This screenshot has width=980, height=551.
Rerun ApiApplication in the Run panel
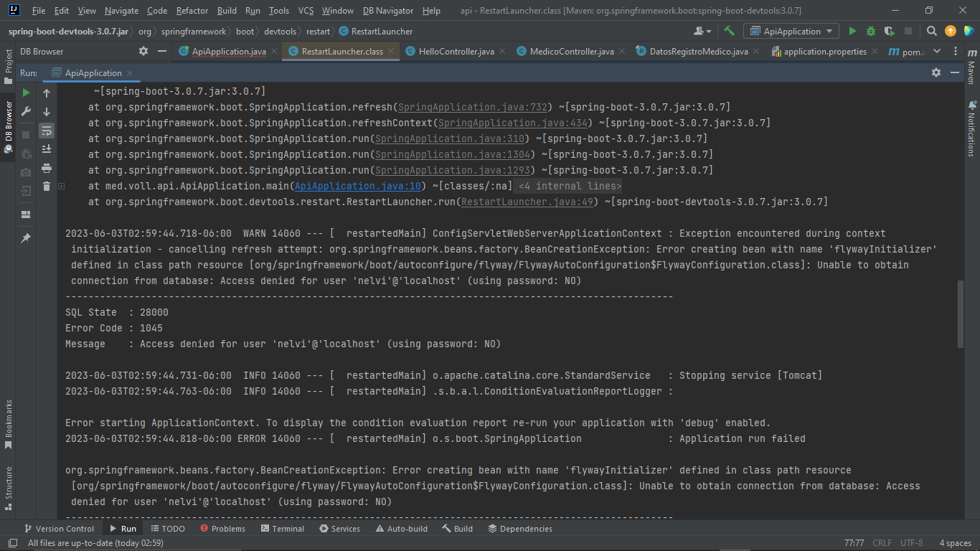(x=26, y=93)
